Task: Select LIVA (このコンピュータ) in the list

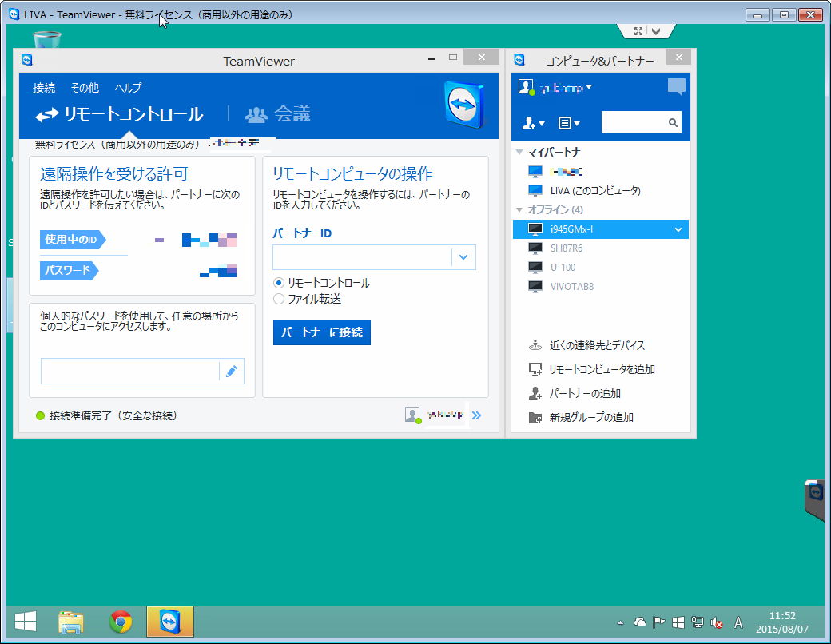Action: click(595, 191)
